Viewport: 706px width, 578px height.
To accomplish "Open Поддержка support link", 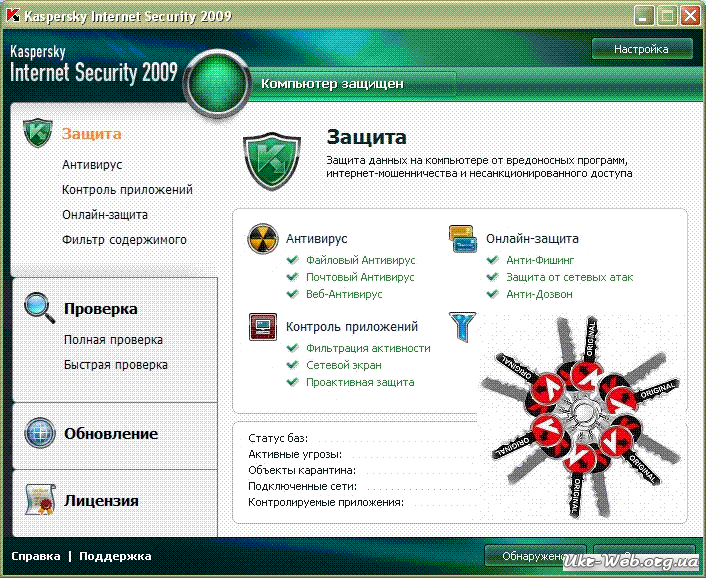I will (x=115, y=556).
